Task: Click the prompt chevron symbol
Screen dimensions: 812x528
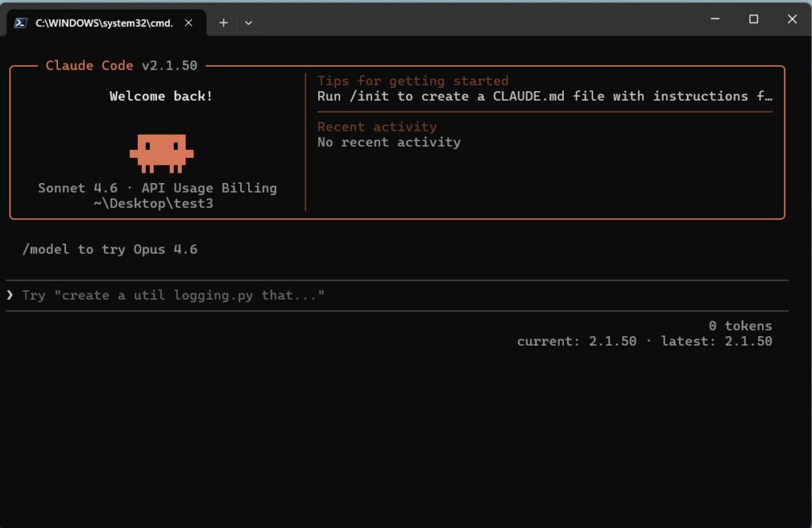Action: (x=10, y=295)
